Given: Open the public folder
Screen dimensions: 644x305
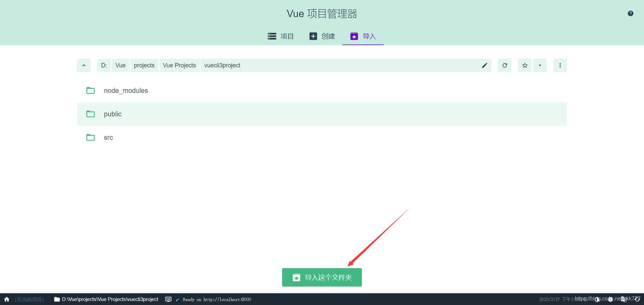Looking at the screenshot, I should pyautogui.click(x=322, y=114).
